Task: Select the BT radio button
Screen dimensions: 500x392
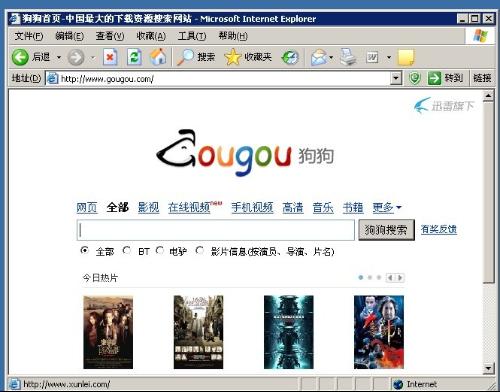Action: click(x=126, y=250)
